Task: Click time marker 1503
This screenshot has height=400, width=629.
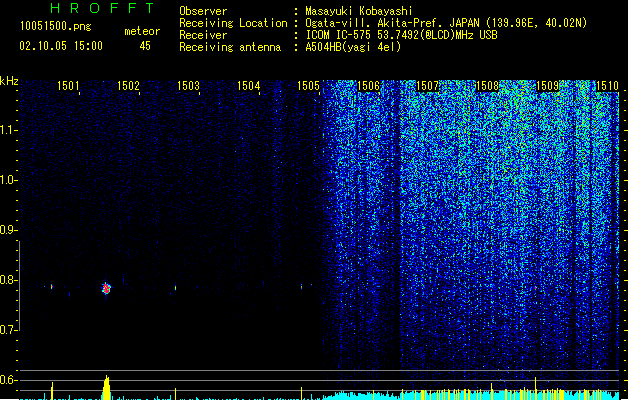Action: [188, 85]
